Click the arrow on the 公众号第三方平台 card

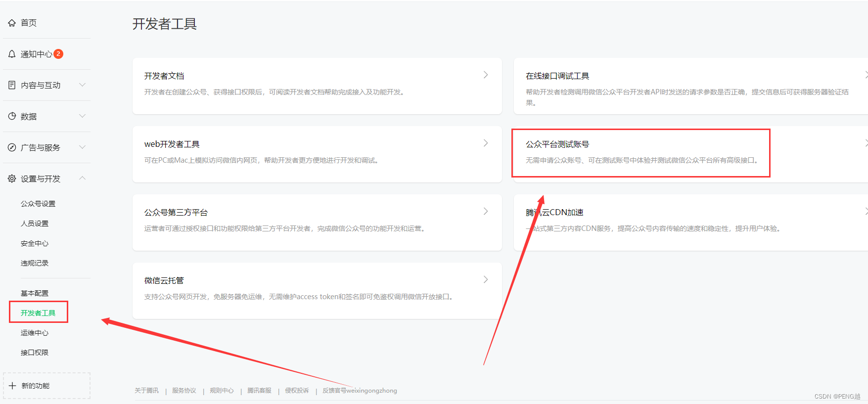(x=486, y=211)
